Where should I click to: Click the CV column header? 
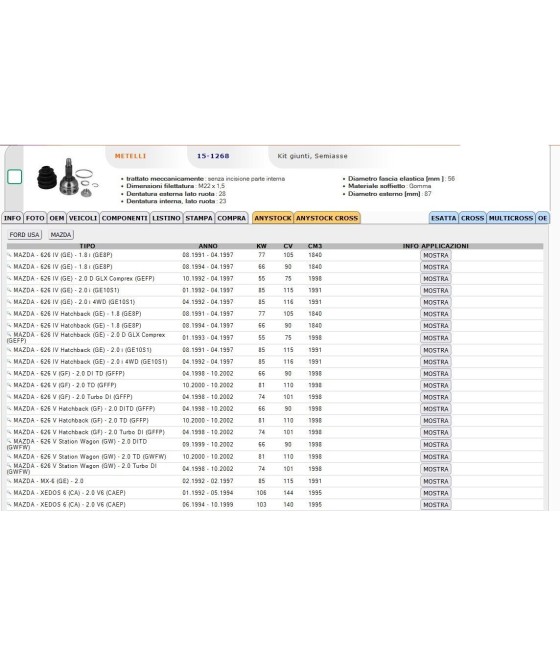[x=288, y=246]
